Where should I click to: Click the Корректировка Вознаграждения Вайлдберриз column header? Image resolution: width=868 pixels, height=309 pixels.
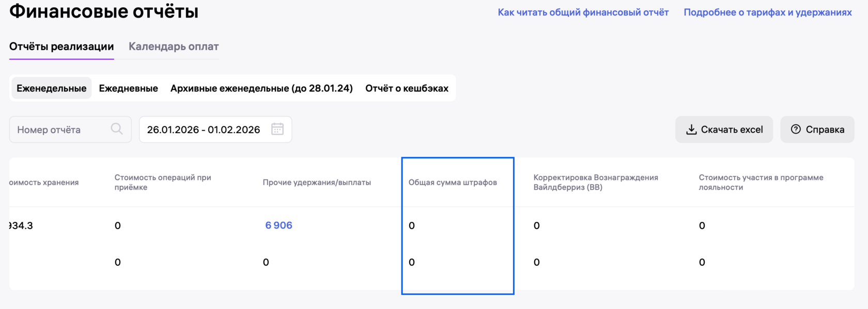(596, 182)
